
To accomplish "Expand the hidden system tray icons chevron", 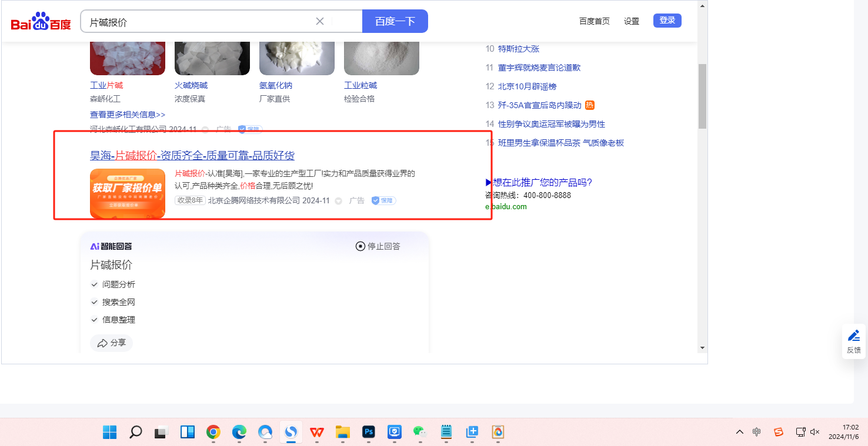I will (x=740, y=432).
